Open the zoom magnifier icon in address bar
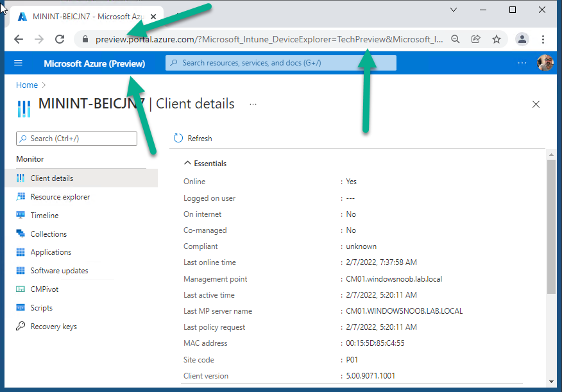This screenshot has width=562, height=392. (x=456, y=39)
